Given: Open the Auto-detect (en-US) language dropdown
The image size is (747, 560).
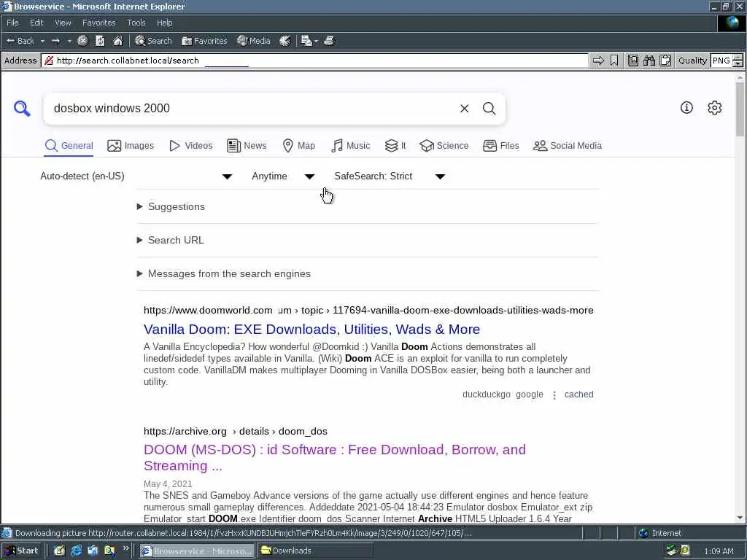Looking at the screenshot, I should coord(136,176).
